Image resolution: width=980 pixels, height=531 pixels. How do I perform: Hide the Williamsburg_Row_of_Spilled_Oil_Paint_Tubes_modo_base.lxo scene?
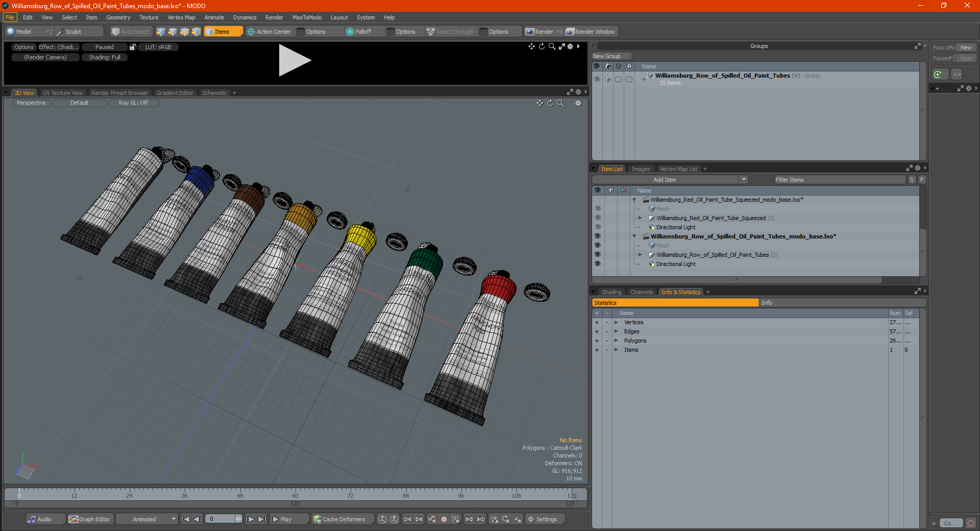(x=597, y=236)
